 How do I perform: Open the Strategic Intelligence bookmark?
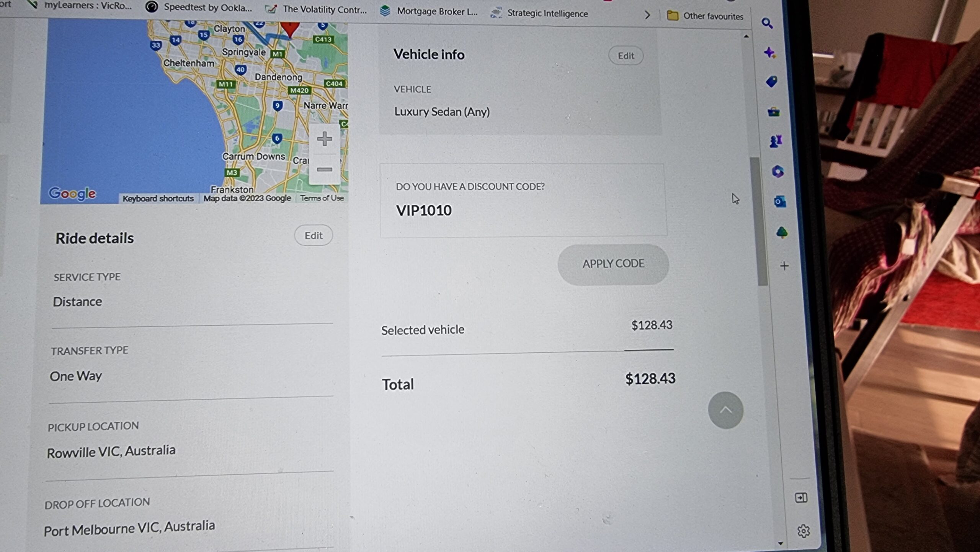[539, 13]
